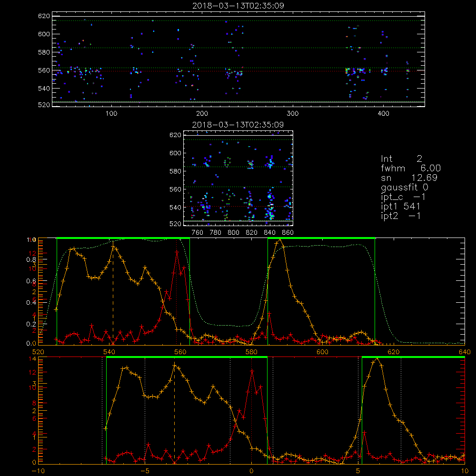Click x-axis label 400 on top plot

click(x=383, y=114)
